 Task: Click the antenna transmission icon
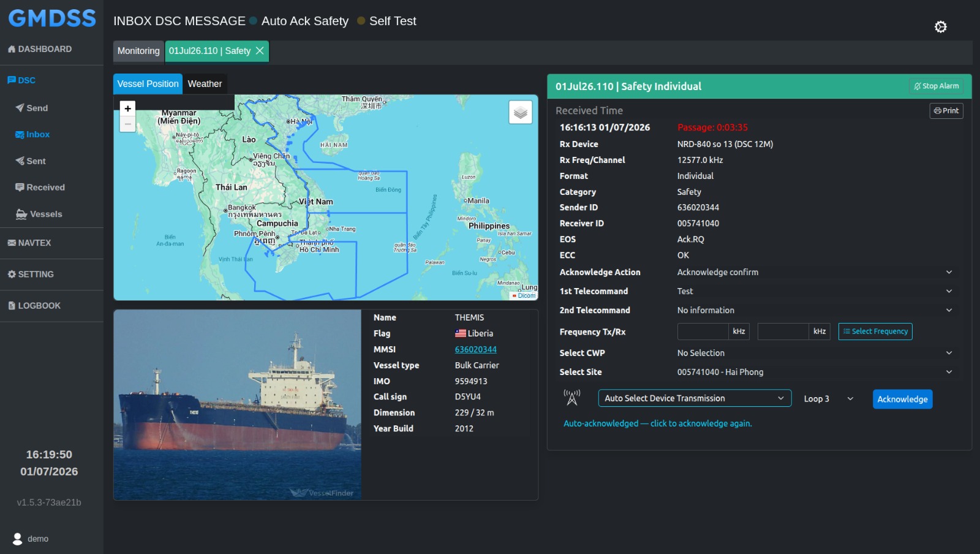pos(571,398)
